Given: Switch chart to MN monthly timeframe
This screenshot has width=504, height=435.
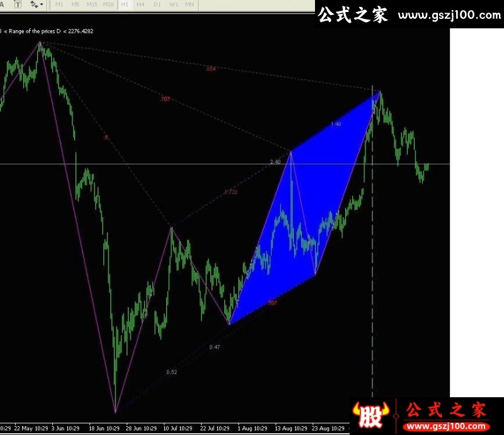Looking at the screenshot, I should 190,4.
